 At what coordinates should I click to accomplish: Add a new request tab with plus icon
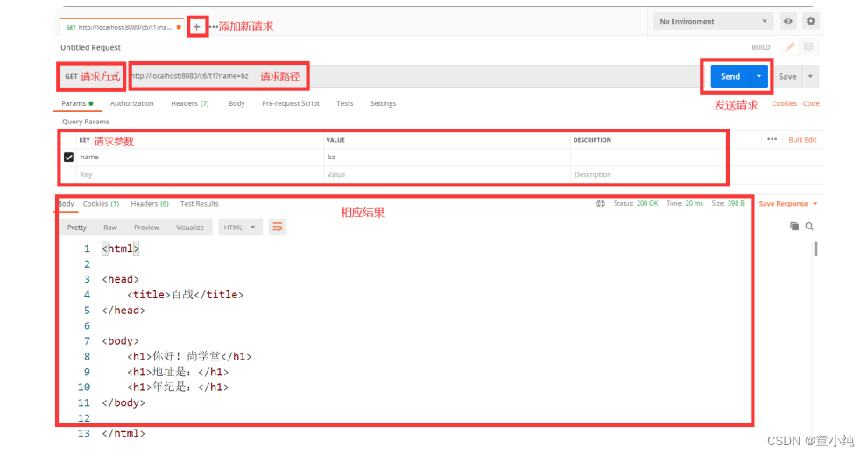tap(196, 26)
